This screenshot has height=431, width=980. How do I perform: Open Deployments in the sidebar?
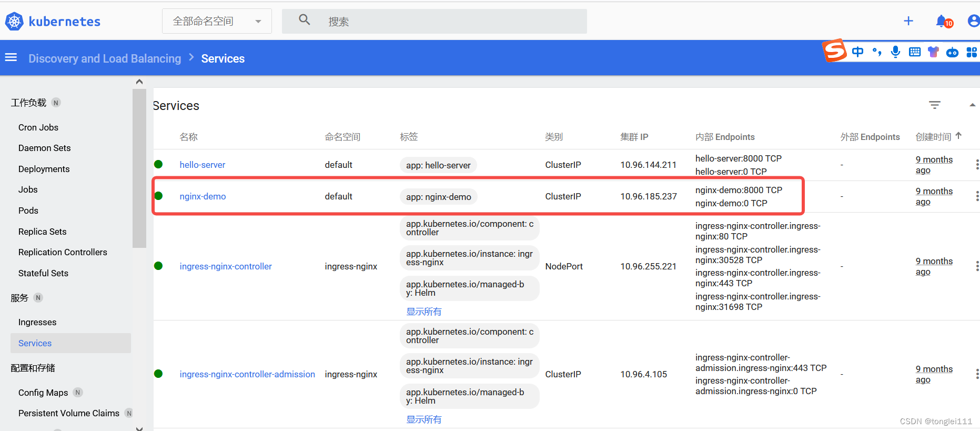pos(44,169)
